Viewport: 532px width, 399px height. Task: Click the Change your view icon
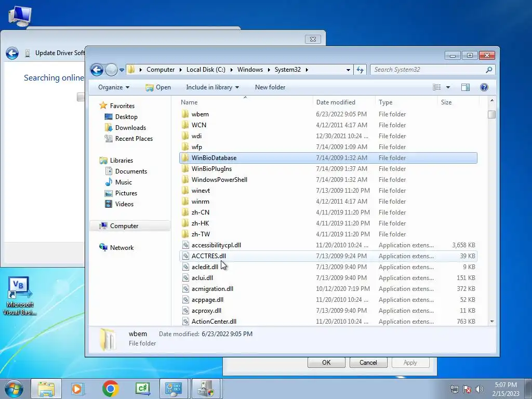tap(436, 87)
